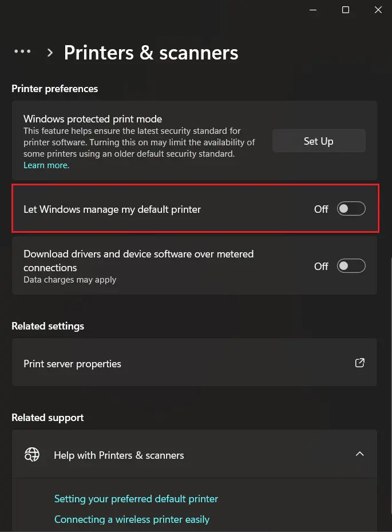The height and width of the screenshot is (532, 392).
Task: Click the chevron in the breadcrumb navigation
Action: click(49, 52)
